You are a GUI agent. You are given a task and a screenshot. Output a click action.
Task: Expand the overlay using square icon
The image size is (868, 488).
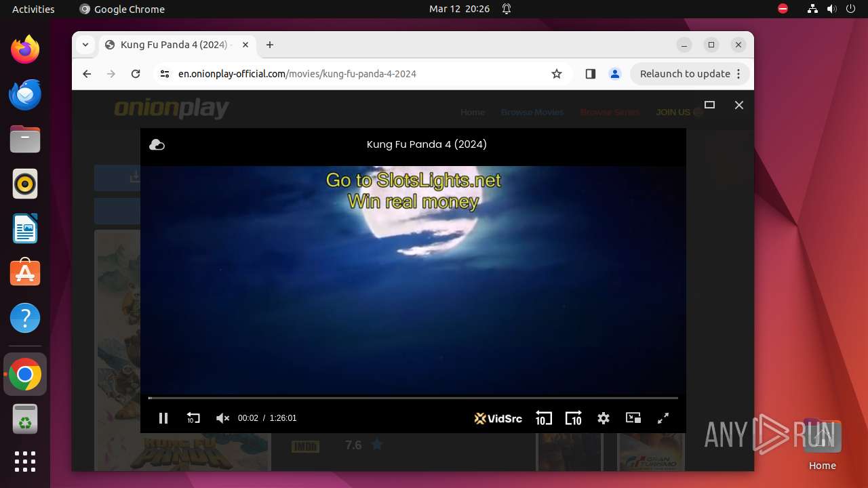click(710, 105)
